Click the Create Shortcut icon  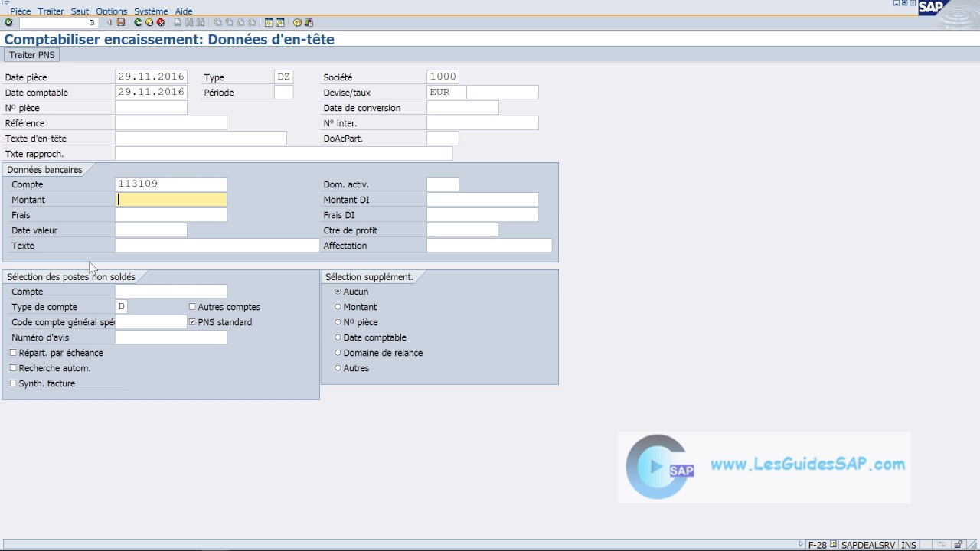280,23
